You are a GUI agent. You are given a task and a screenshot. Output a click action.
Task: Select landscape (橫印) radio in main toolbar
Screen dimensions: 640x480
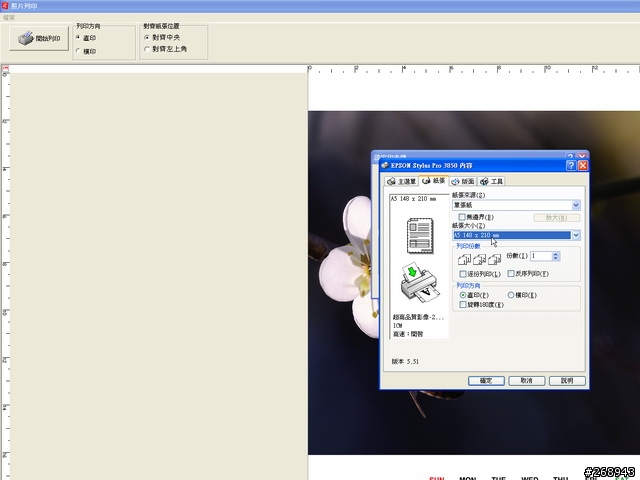[x=86, y=51]
